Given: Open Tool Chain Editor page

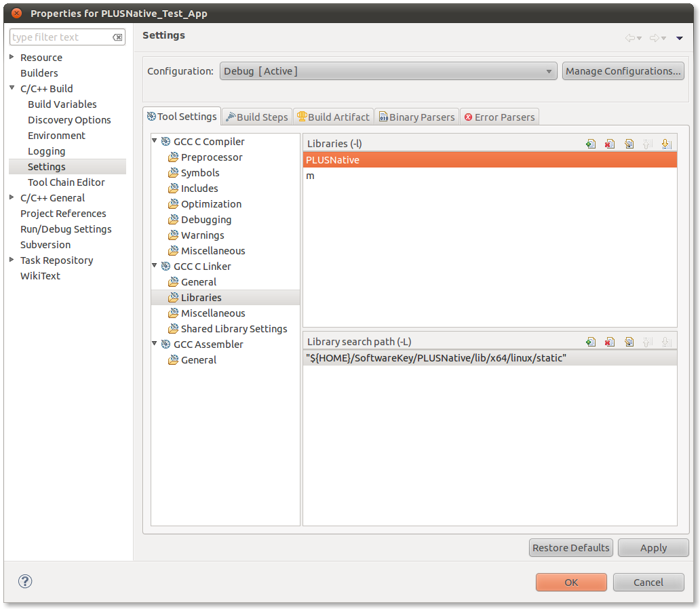Looking at the screenshot, I should 66,182.
